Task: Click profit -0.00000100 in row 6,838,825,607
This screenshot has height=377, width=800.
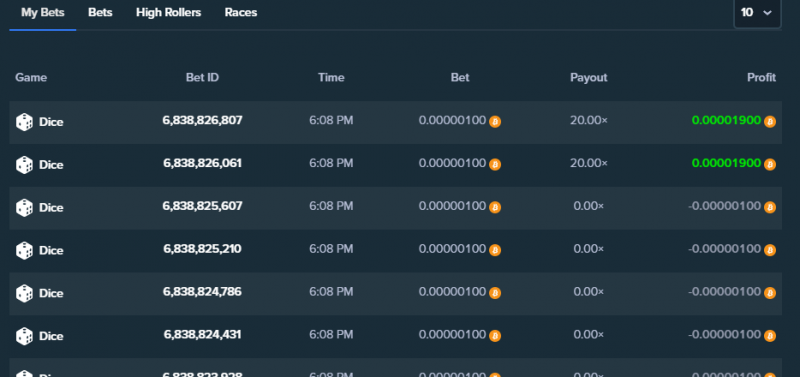Action: point(724,206)
